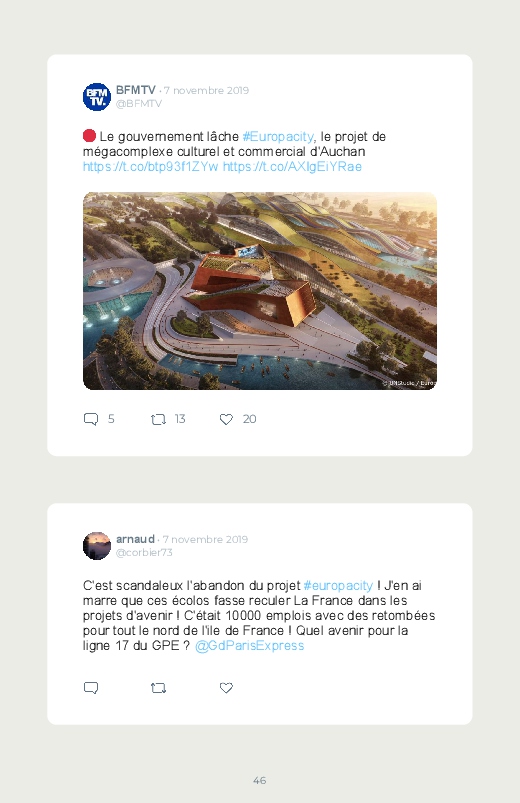Open the #Europacity hashtag in BFMTV tweet
The height and width of the screenshot is (803, 520).
click(x=278, y=137)
